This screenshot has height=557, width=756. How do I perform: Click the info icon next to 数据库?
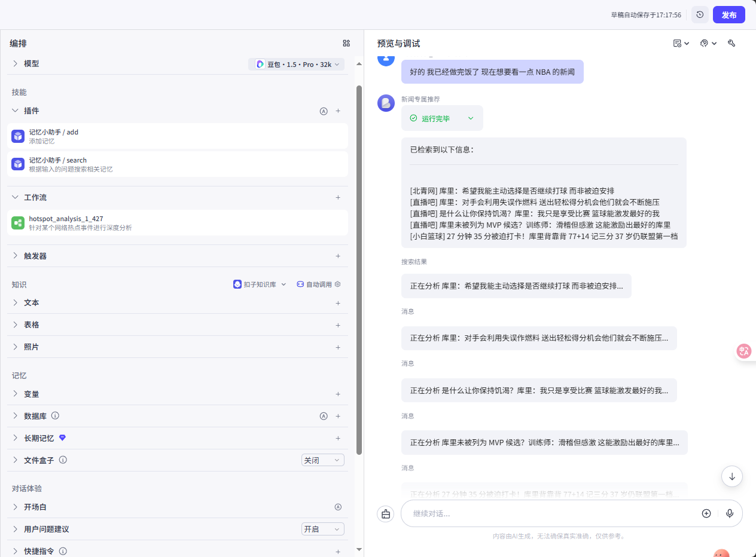[x=55, y=415]
